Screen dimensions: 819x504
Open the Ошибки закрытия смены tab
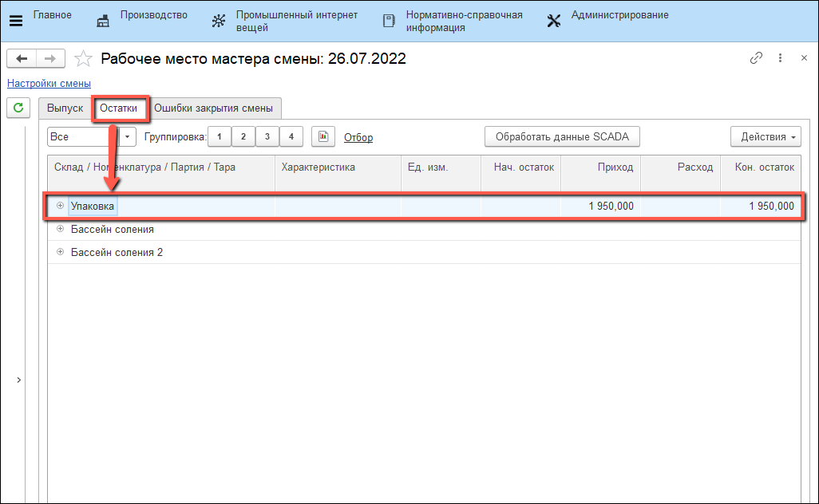click(214, 108)
